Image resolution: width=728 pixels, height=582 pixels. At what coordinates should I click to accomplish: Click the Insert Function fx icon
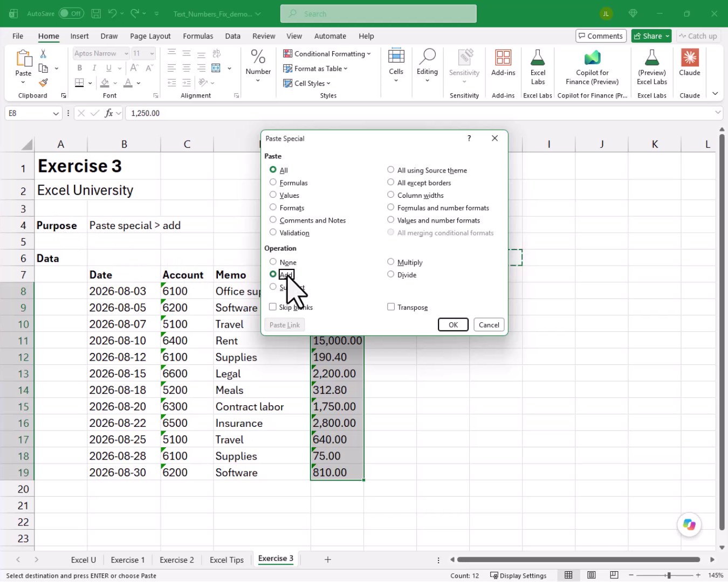pyautogui.click(x=109, y=113)
